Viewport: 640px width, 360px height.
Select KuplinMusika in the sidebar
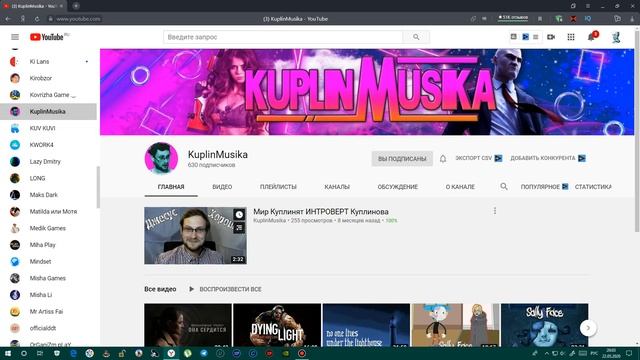point(48,111)
